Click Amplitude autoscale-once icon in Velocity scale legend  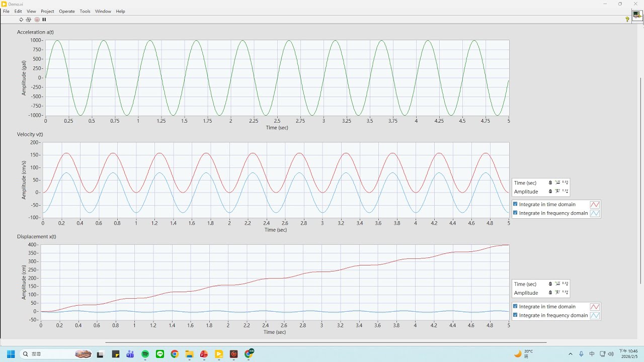tap(557, 191)
